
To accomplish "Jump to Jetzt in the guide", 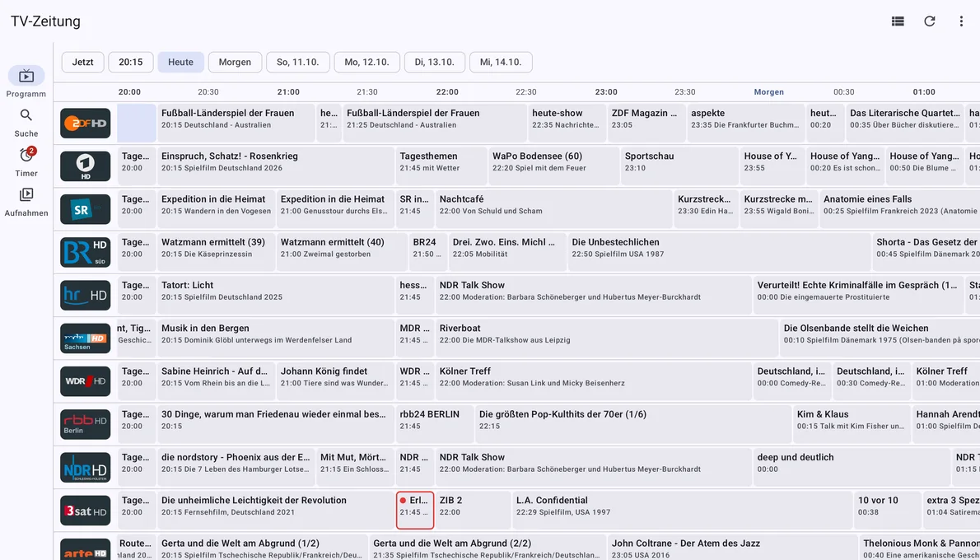I will click(x=83, y=63).
